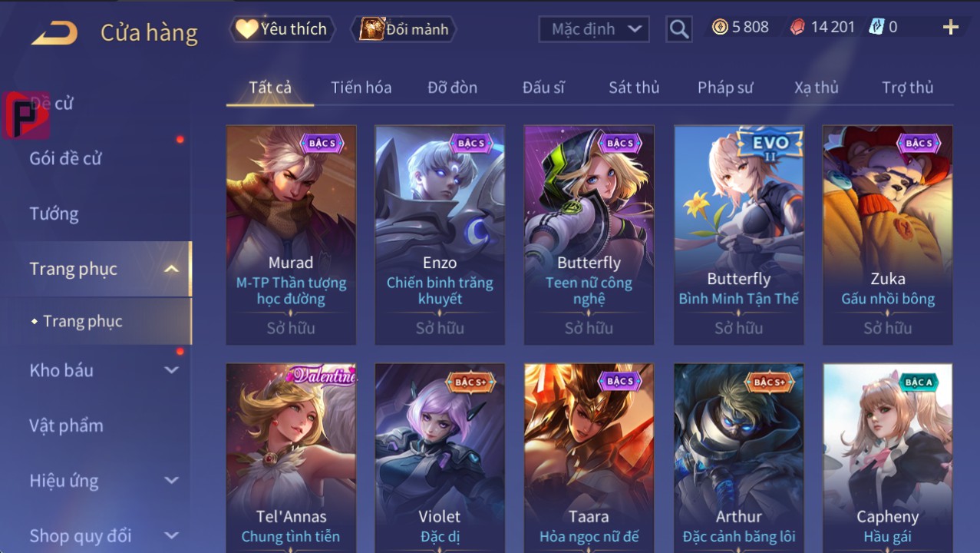The image size is (980, 553).
Task: Tap the blue voucher currency icon
Action: coord(876,27)
